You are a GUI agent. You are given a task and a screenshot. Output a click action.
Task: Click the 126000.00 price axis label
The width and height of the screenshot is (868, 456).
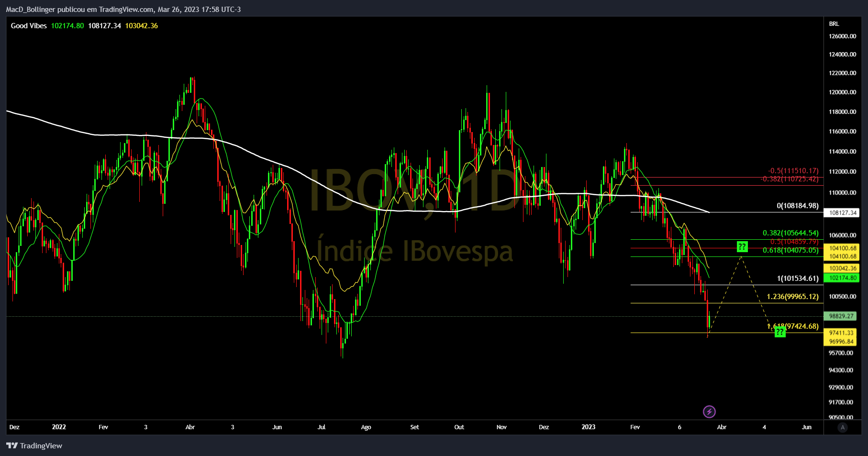click(842, 36)
